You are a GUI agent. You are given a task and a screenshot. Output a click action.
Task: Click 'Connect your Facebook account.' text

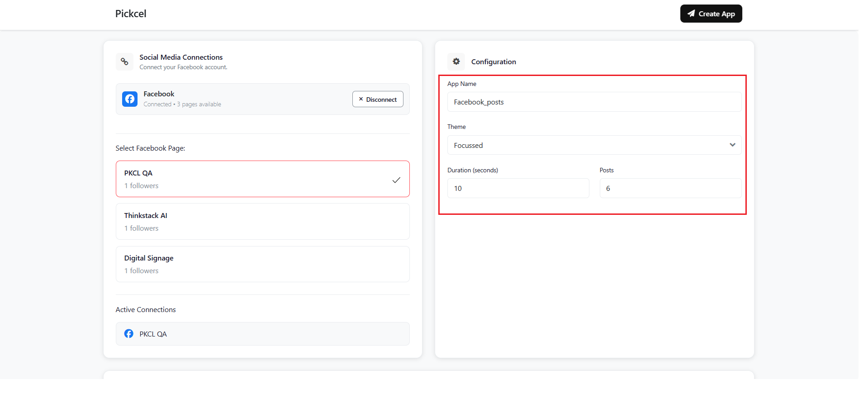click(183, 67)
